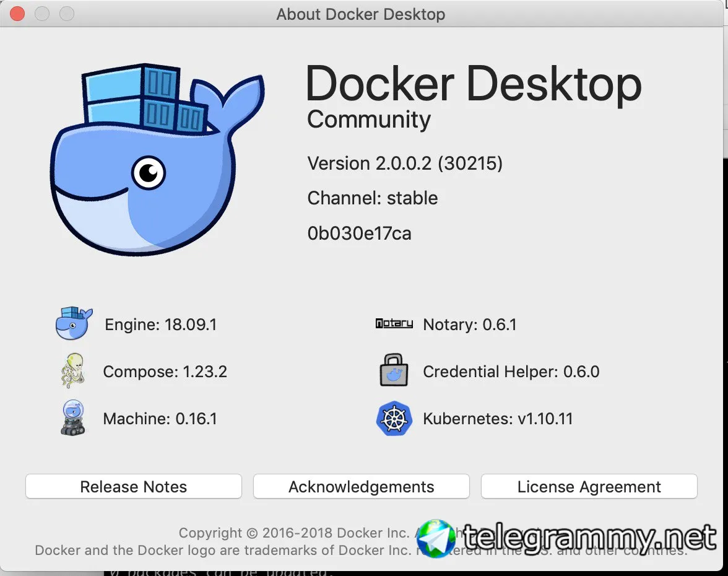The width and height of the screenshot is (728, 576).
Task: Click the Kubernetes: v1.10.11 label
Action: click(498, 419)
